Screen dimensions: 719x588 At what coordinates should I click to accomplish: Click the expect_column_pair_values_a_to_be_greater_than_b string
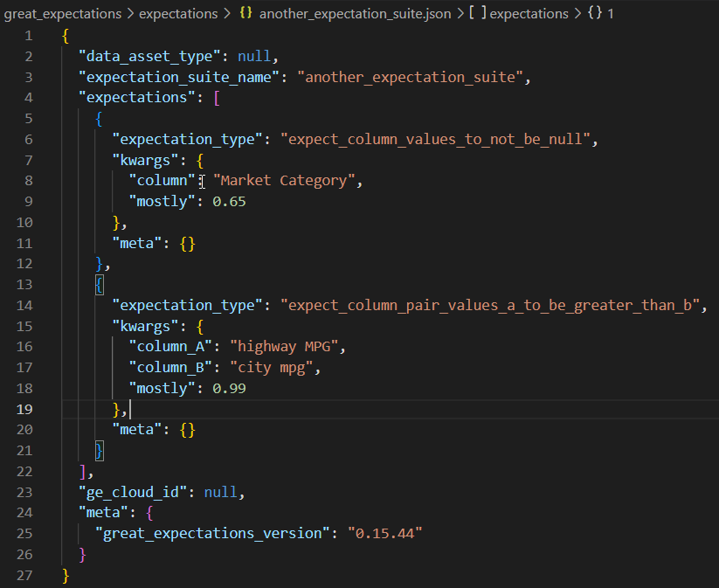click(x=492, y=306)
